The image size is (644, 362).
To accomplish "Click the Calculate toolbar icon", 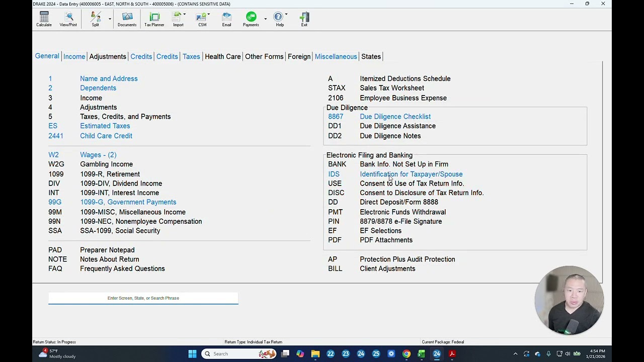I will tap(44, 19).
